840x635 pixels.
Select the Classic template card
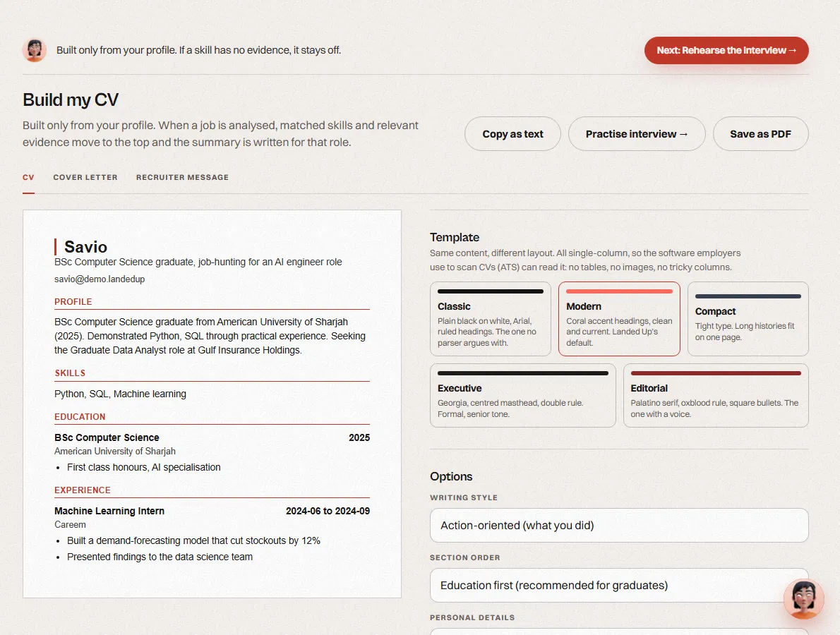[490, 319]
